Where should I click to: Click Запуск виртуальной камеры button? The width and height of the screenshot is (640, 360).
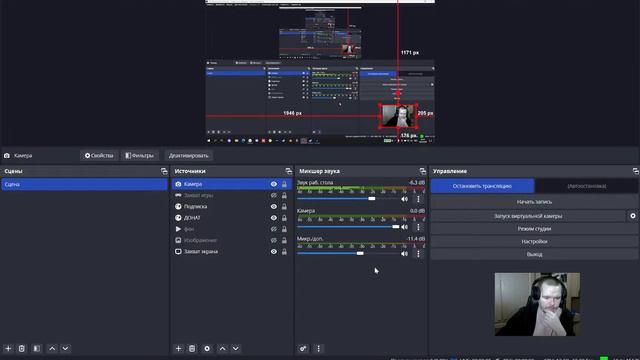[x=528, y=216]
